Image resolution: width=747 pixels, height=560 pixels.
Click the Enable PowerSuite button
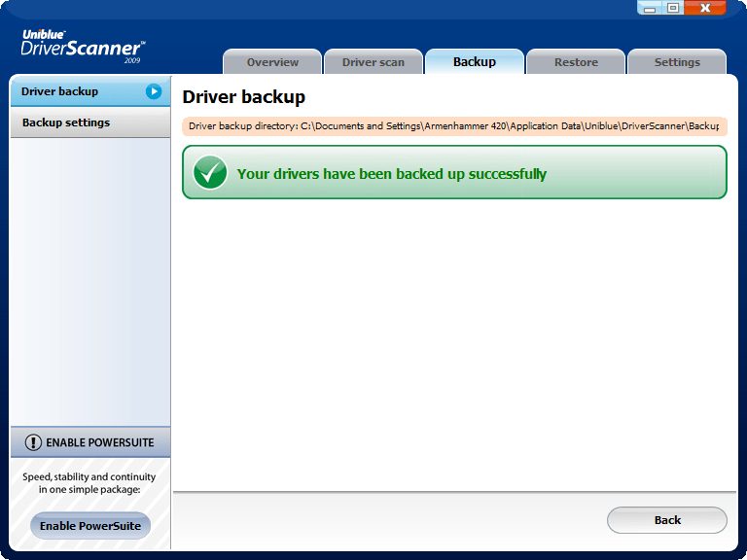coord(90,526)
